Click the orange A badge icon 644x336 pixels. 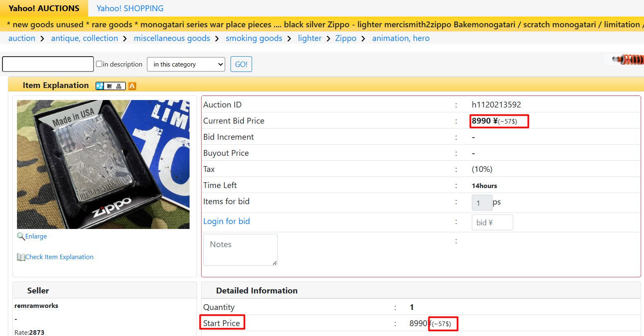pyautogui.click(x=132, y=86)
